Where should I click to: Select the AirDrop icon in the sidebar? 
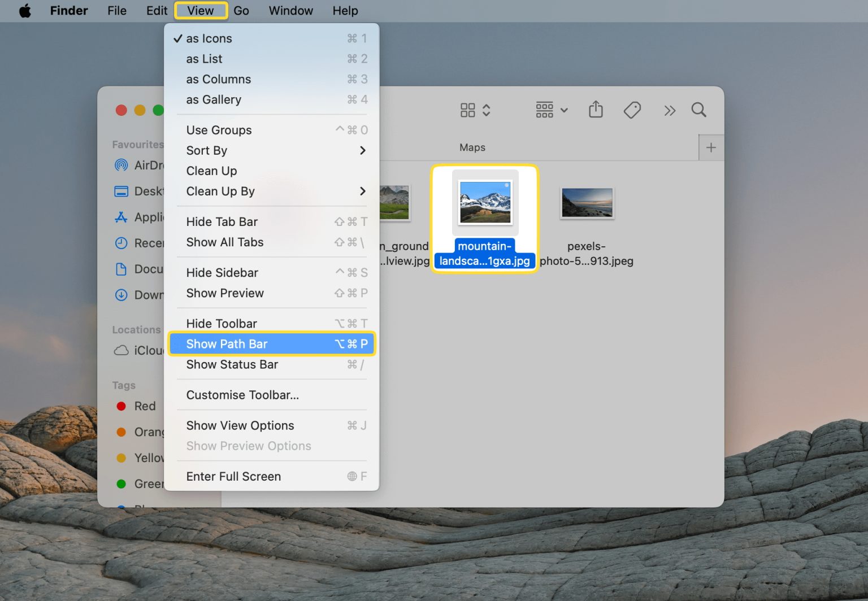tap(121, 165)
